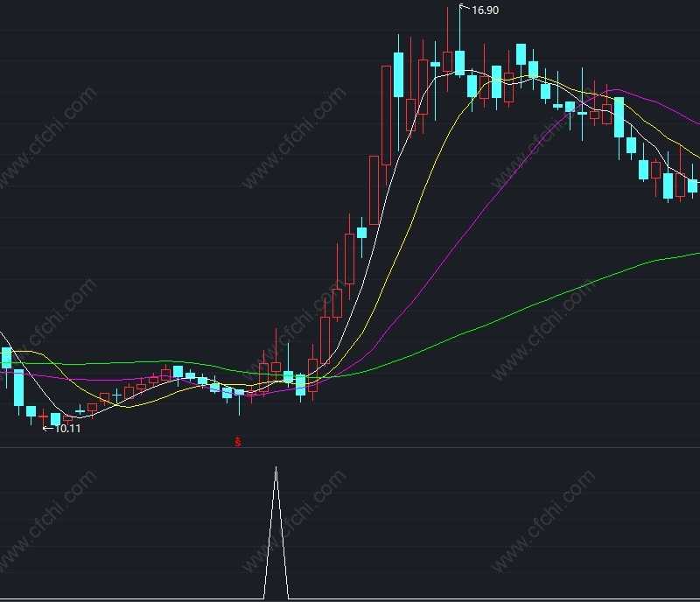Click the 10.11 low price label
The width and height of the screenshot is (700, 602).
point(67,429)
